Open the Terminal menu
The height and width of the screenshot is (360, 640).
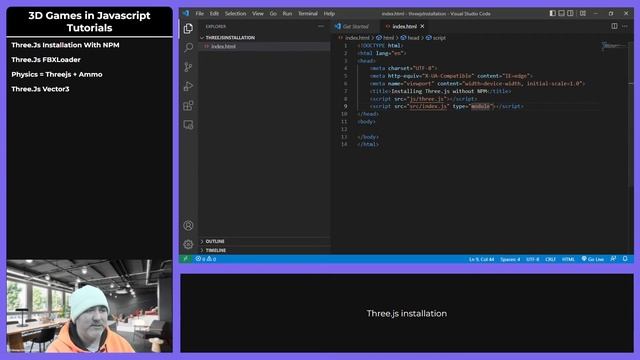[x=308, y=13]
